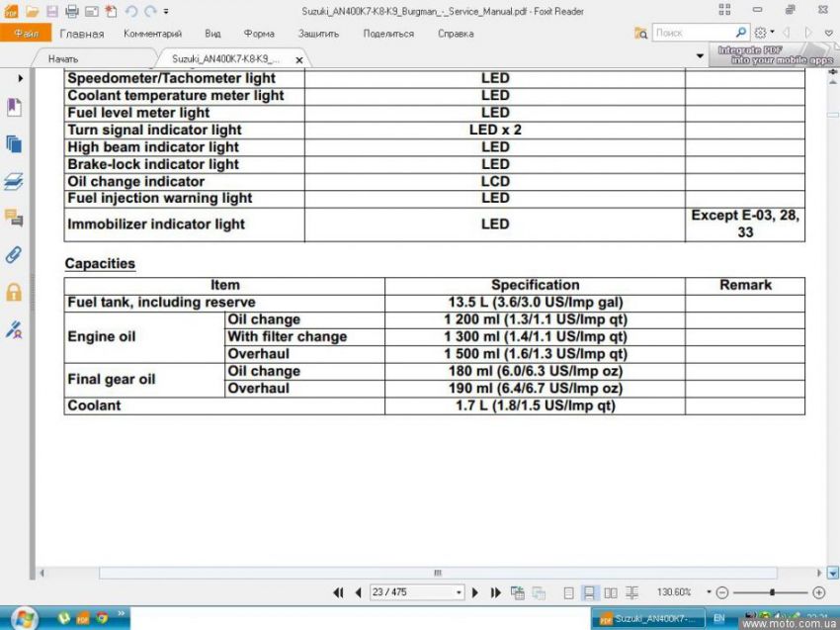Open the Справка ribbon tab
The height and width of the screenshot is (630, 840).
pos(456,34)
